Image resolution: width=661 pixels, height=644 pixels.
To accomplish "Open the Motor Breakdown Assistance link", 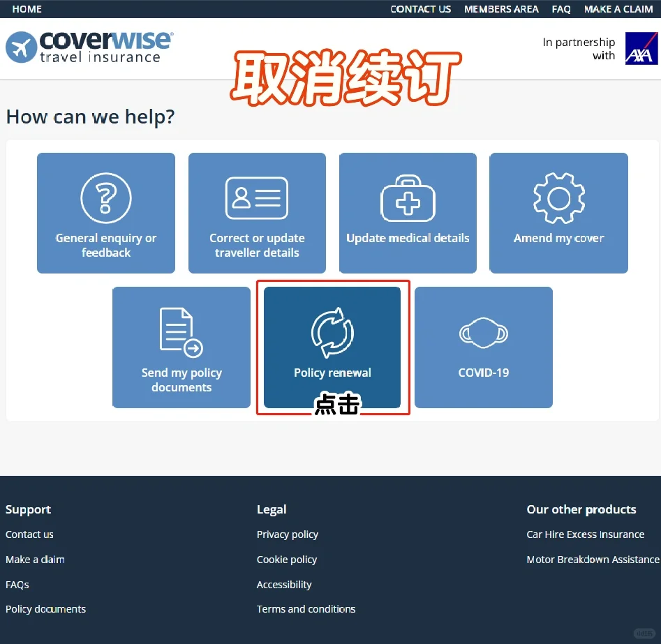I will tap(593, 560).
